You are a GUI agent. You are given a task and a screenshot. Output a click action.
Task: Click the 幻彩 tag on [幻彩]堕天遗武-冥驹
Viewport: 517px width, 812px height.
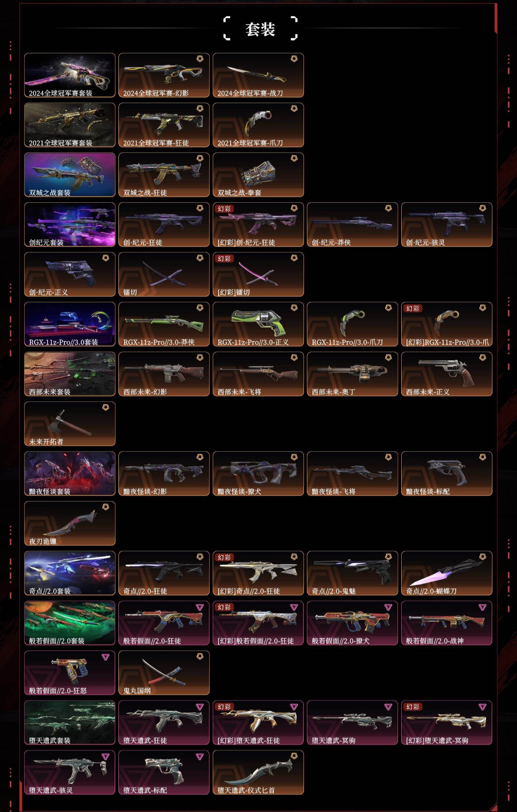click(413, 707)
